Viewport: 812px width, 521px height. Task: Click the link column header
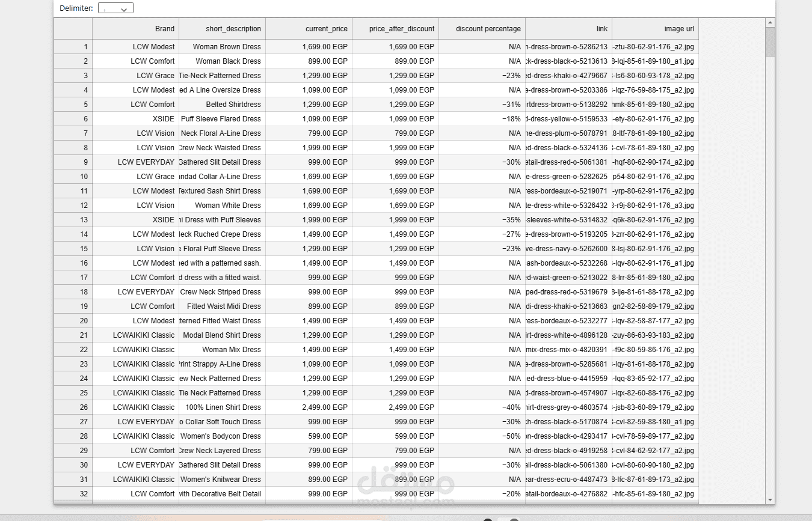click(x=568, y=29)
